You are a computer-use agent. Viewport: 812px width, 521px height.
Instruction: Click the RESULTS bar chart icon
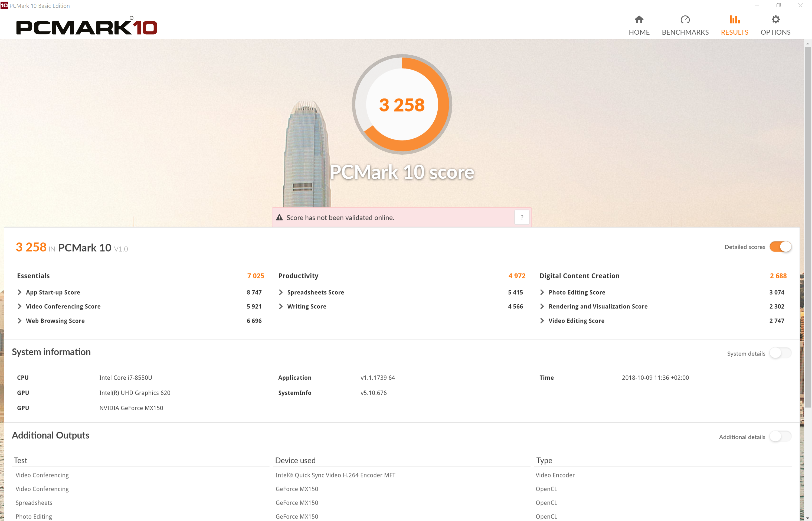tap(734, 19)
